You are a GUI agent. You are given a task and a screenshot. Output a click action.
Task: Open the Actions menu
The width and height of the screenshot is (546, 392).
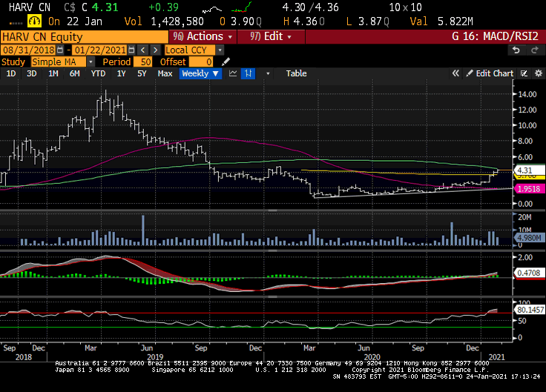click(203, 36)
